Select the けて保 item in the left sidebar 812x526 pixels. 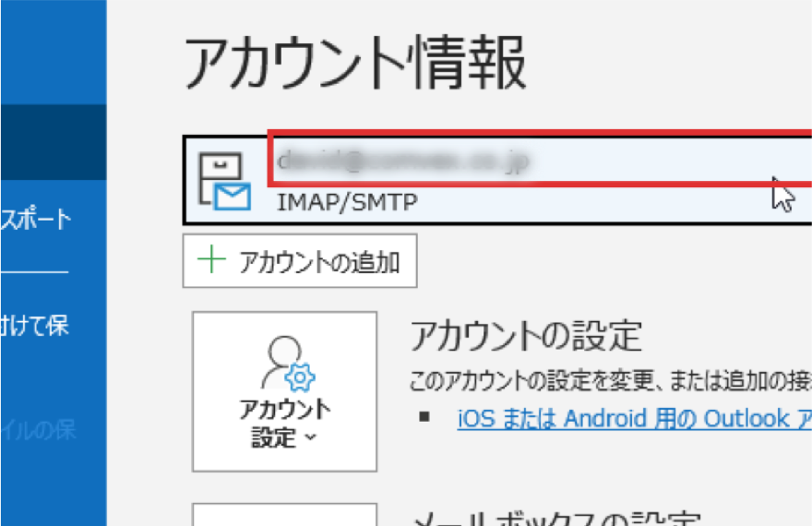click(x=35, y=326)
